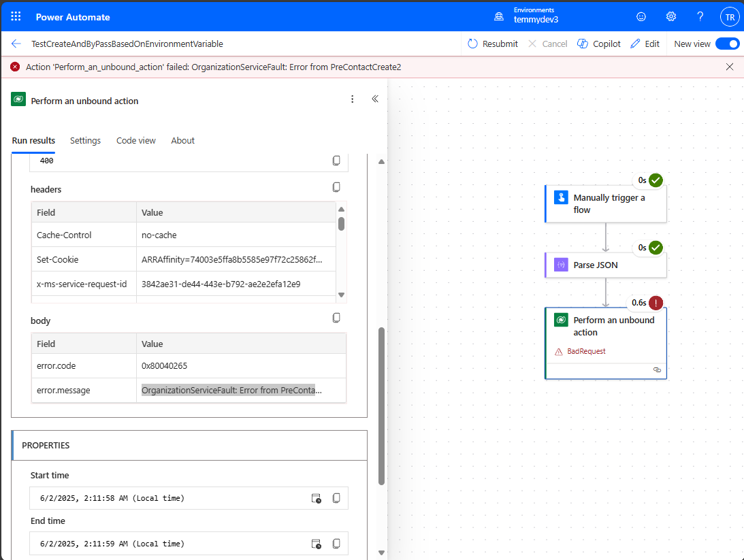This screenshot has height=560, width=744.
Task: Copy the body table
Action: 336,318
